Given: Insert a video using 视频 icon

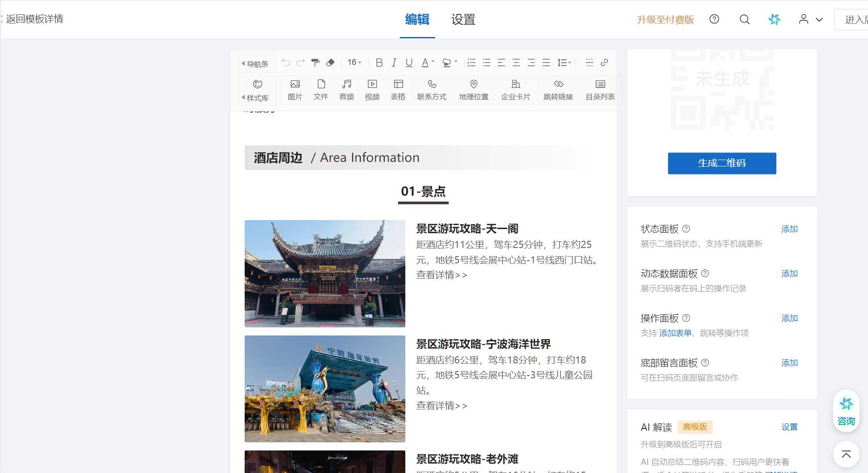Looking at the screenshot, I should [372, 90].
